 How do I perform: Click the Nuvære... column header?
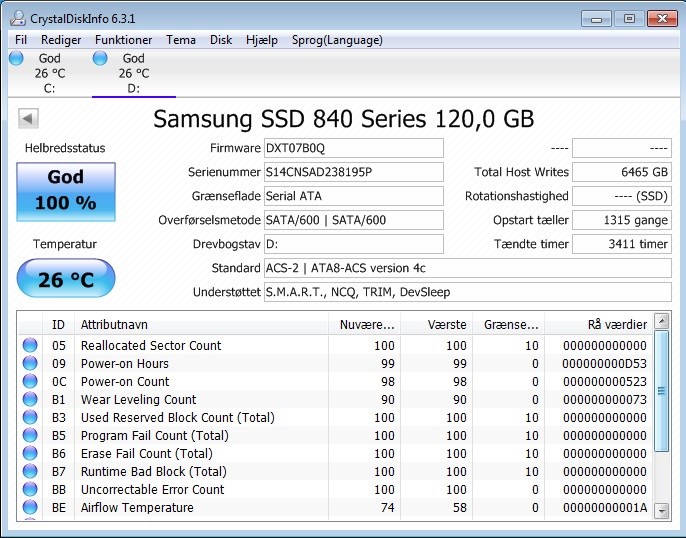pyautogui.click(x=364, y=325)
